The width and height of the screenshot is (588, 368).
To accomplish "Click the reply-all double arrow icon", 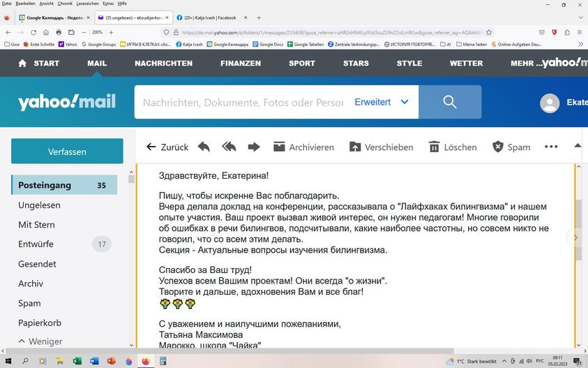I will tap(229, 147).
